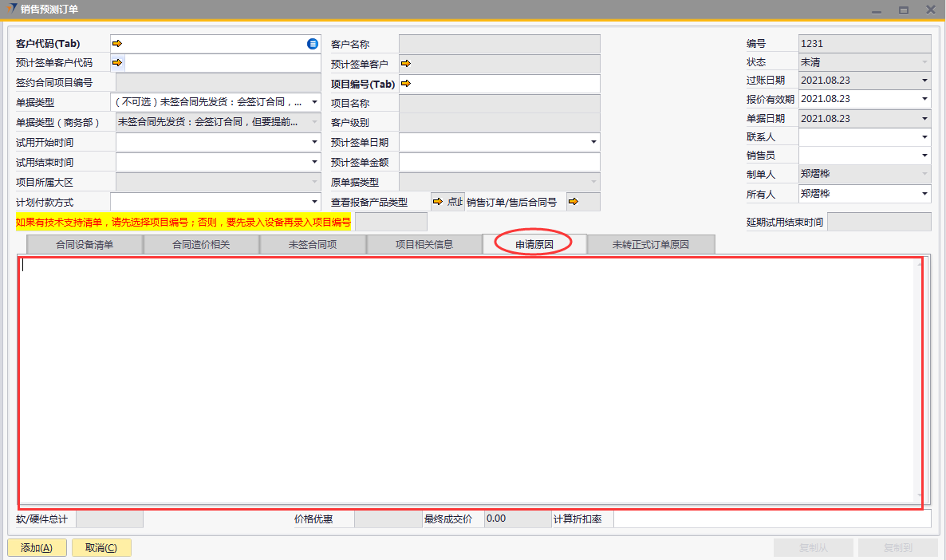
Task: Click the link arrow next to 预计签单客户代码
Action: [118, 63]
